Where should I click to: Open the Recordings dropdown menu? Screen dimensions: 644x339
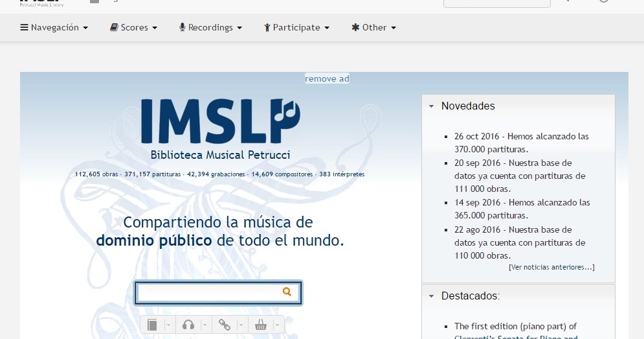(211, 28)
